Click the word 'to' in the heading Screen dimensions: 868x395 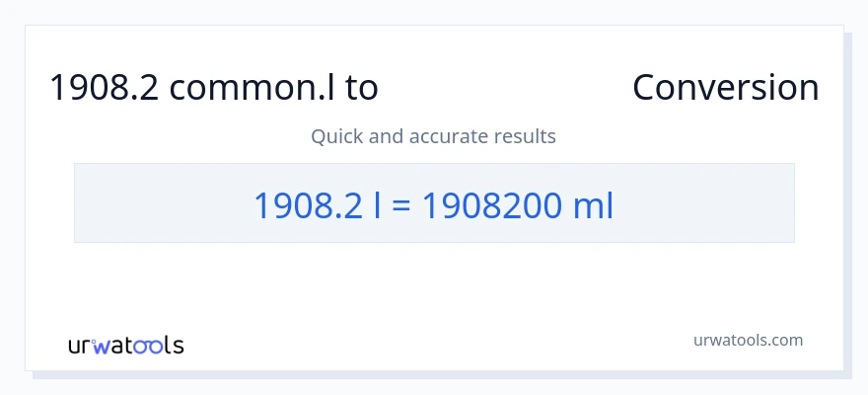[361, 88]
